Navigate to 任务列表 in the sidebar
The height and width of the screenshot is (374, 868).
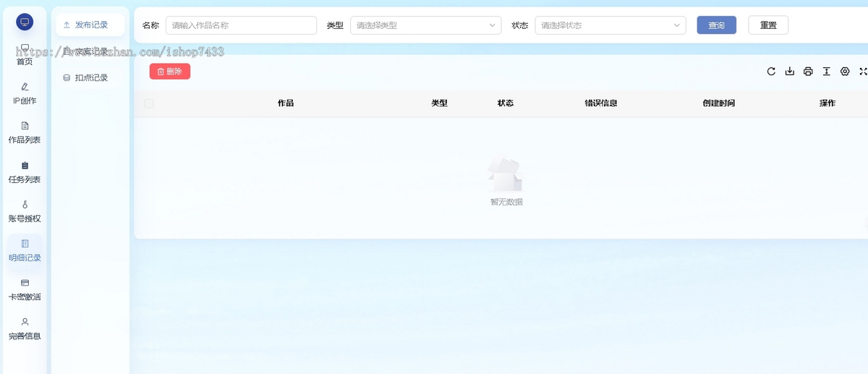tap(25, 173)
